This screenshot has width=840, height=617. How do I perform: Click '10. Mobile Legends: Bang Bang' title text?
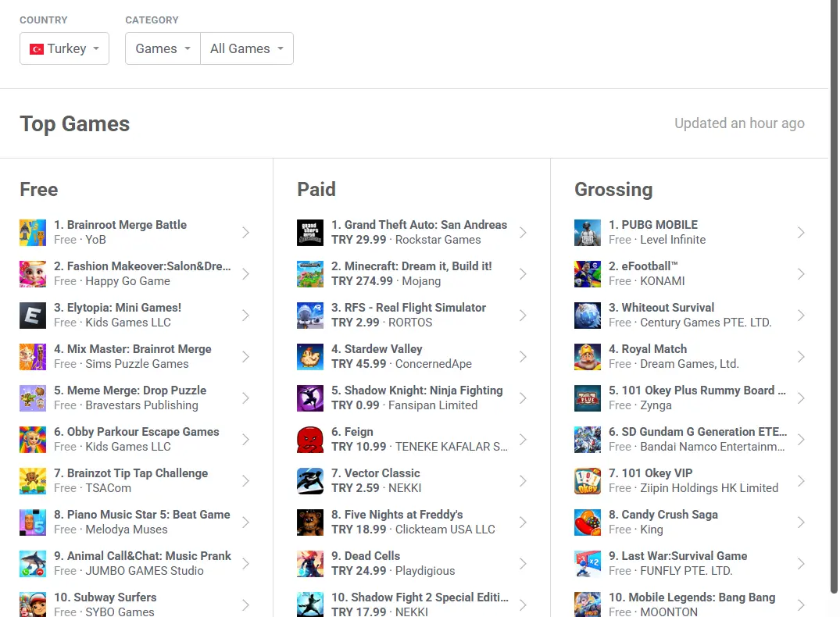pyautogui.click(x=692, y=597)
